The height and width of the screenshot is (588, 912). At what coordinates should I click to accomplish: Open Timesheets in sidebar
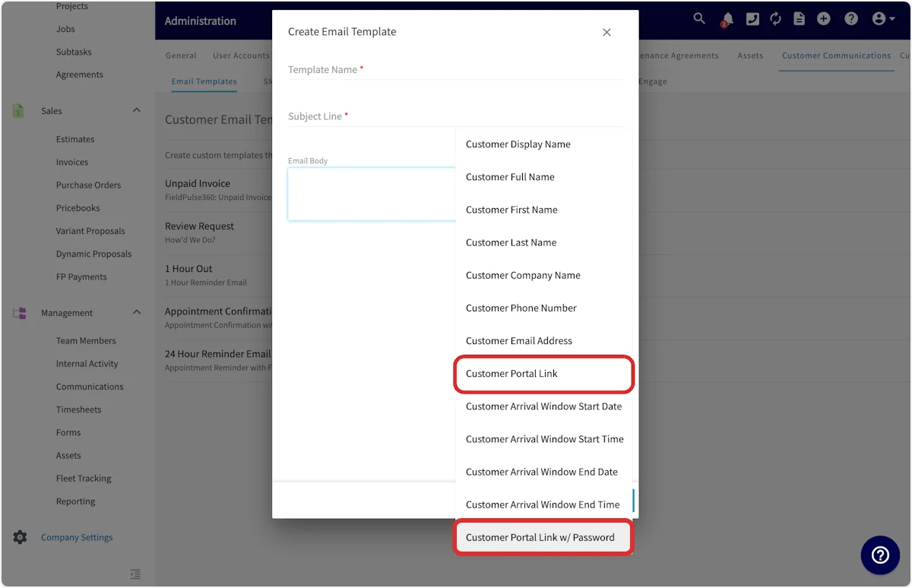[78, 409]
